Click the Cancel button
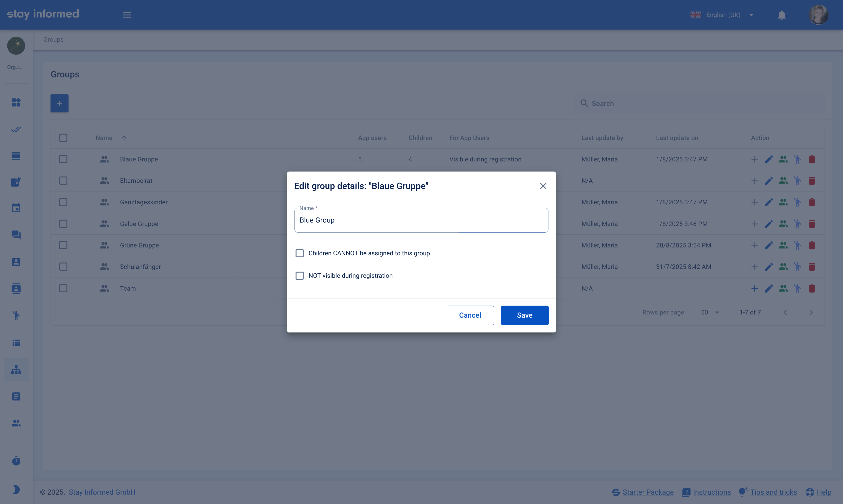This screenshot has width=843, height=504. (x=470, y=315)
